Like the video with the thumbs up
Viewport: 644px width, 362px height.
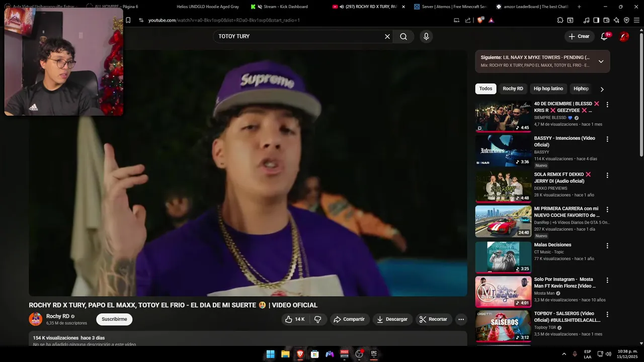click(x=294, y=319)
